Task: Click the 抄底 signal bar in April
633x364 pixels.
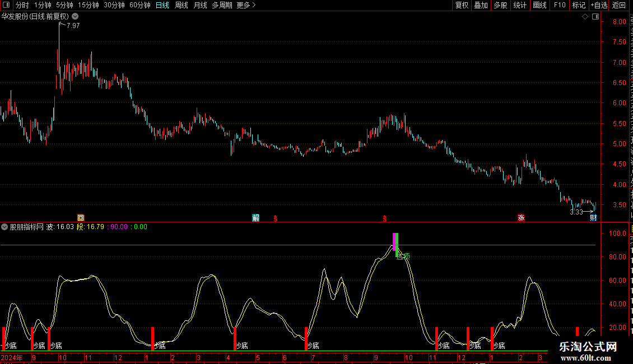Action: (235, 339)
